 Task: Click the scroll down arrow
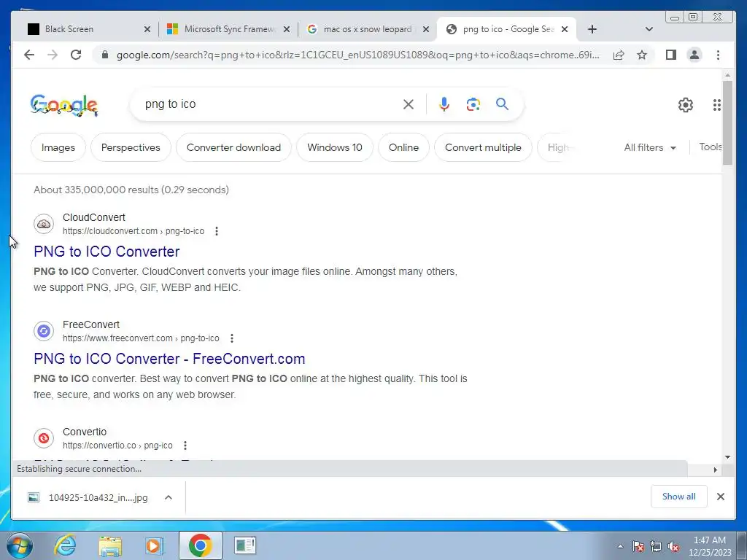tap(727, 457)
